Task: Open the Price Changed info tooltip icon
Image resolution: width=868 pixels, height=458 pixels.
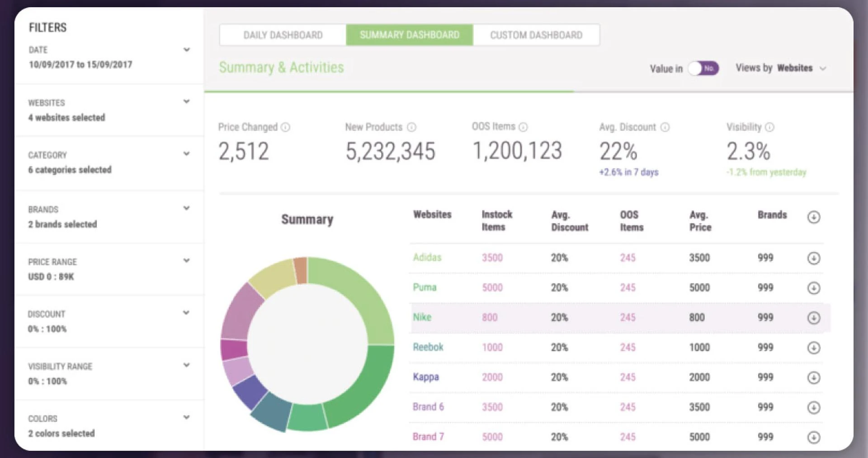Action: [x=286, y=127]
